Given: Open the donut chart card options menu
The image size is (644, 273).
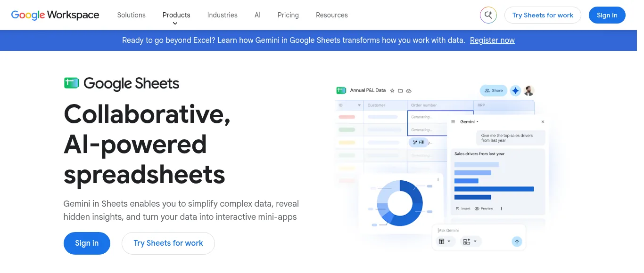Looking at the screenshot, I should tap(438, 180).
